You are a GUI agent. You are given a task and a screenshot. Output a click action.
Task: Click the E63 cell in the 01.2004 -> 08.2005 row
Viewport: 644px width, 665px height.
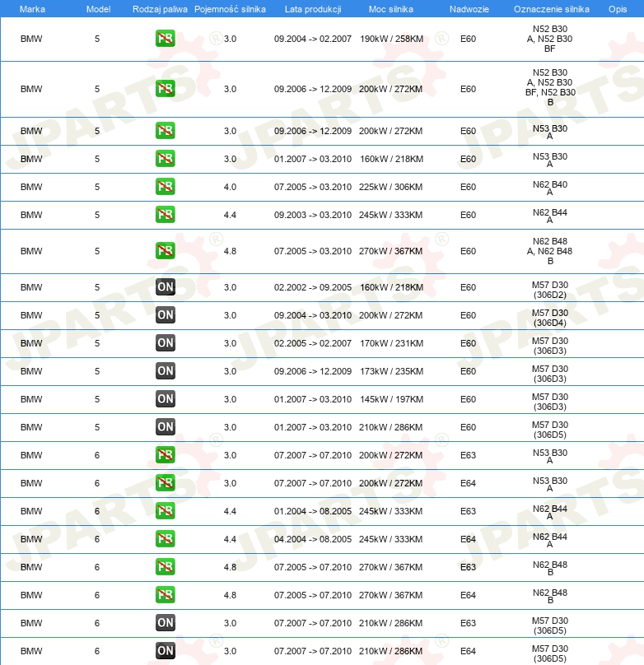click(x=468, y=511)
